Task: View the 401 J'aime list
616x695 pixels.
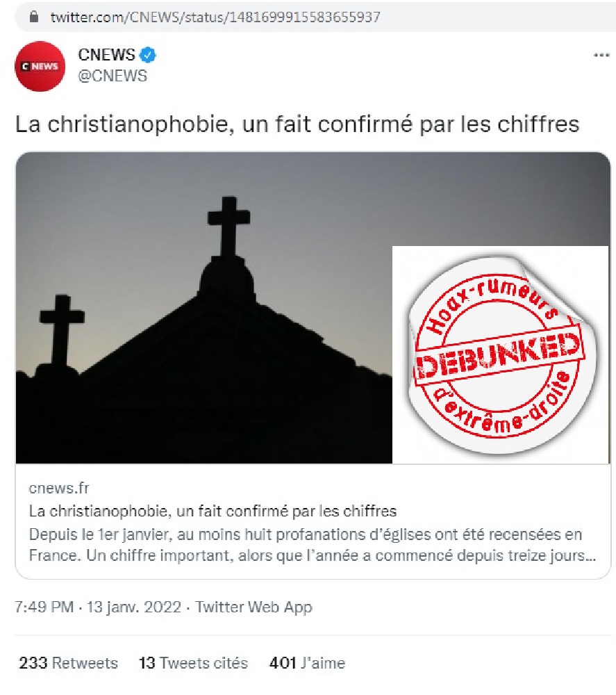Action: 307,663
